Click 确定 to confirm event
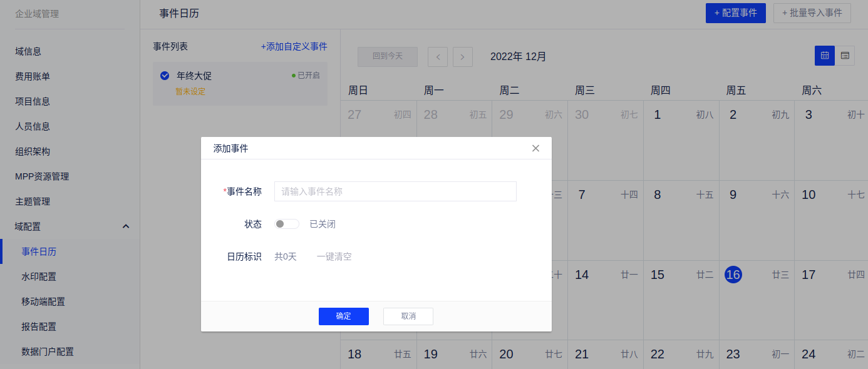The height and width of the screenshot is (369, 868). tap(343, 316)
